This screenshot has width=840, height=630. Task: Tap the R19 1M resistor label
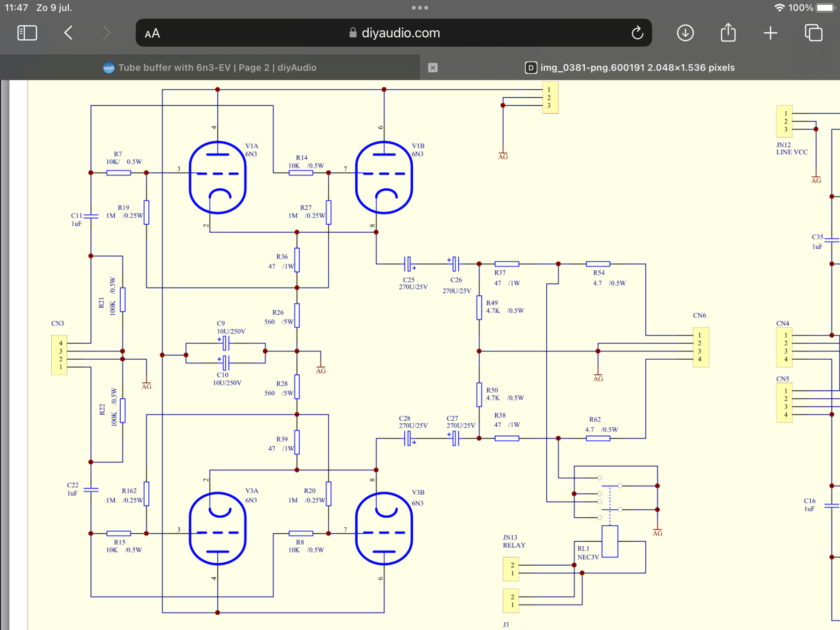point(125,212)
